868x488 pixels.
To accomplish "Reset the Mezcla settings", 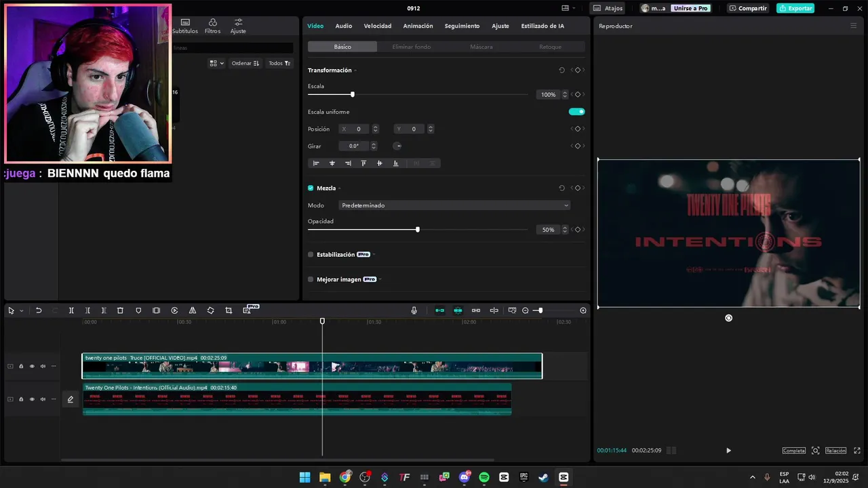I will 561,188.
